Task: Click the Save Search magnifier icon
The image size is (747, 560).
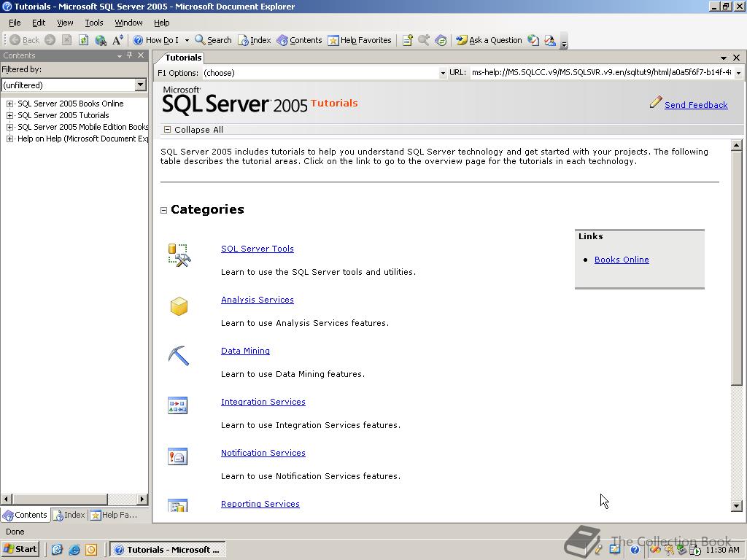Action: tap(424, 41)
